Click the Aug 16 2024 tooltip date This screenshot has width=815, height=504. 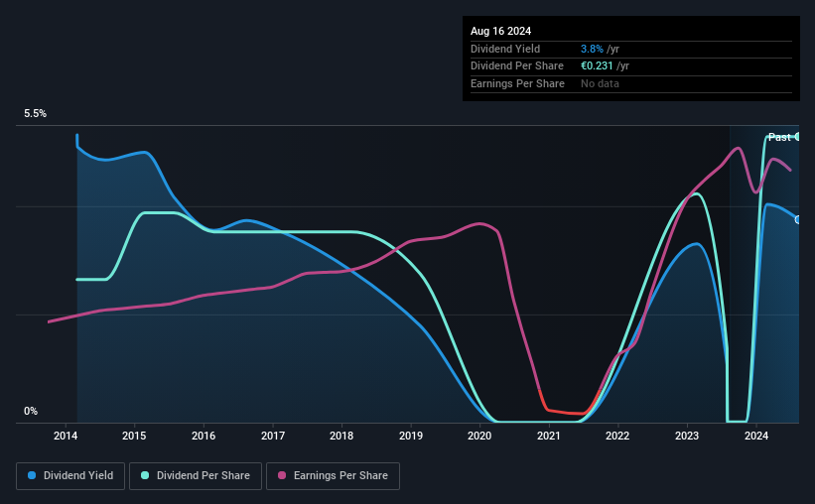click(x=500, y=31)
